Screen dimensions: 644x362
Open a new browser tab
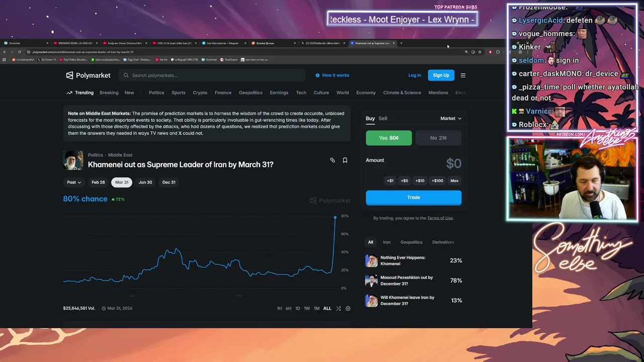point(401,43)
